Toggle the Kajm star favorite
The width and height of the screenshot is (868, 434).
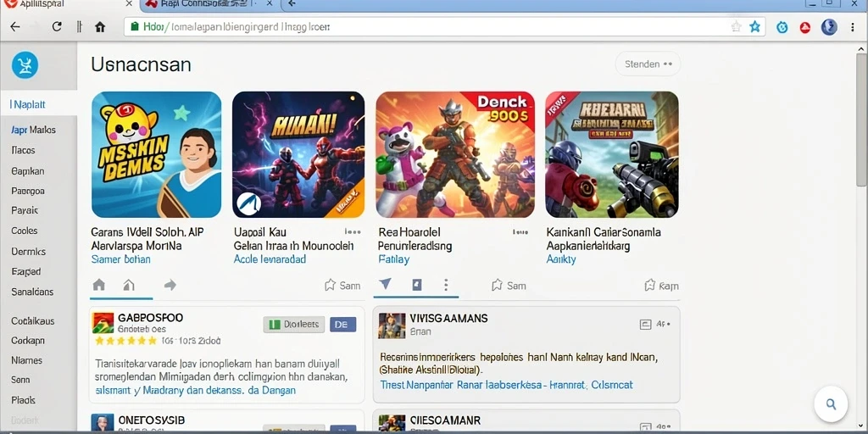(661, 286)
